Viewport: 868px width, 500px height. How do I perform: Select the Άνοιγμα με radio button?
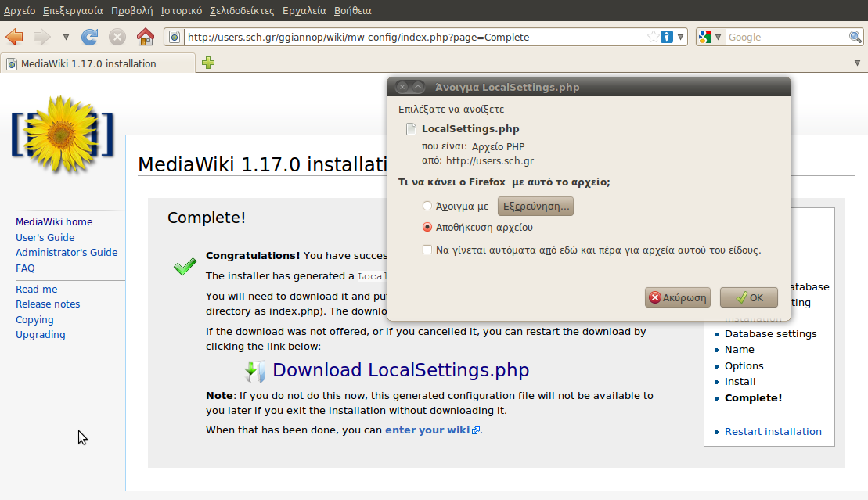click(427, 206)
